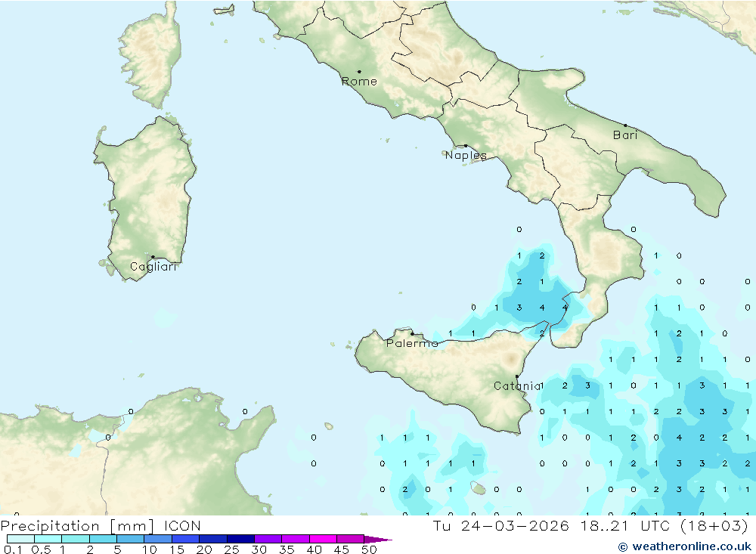Image resolution: width=756 pixels, height=554 pixels.
Task: Click the date 'Tu 24-03-2026' text
Action: pyautogui.click(x=500, y=525)
